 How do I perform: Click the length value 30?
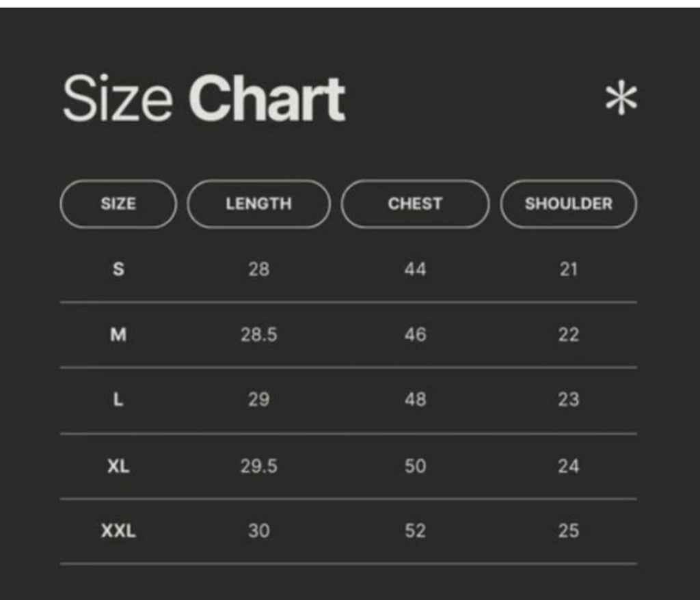coord(259,531)
